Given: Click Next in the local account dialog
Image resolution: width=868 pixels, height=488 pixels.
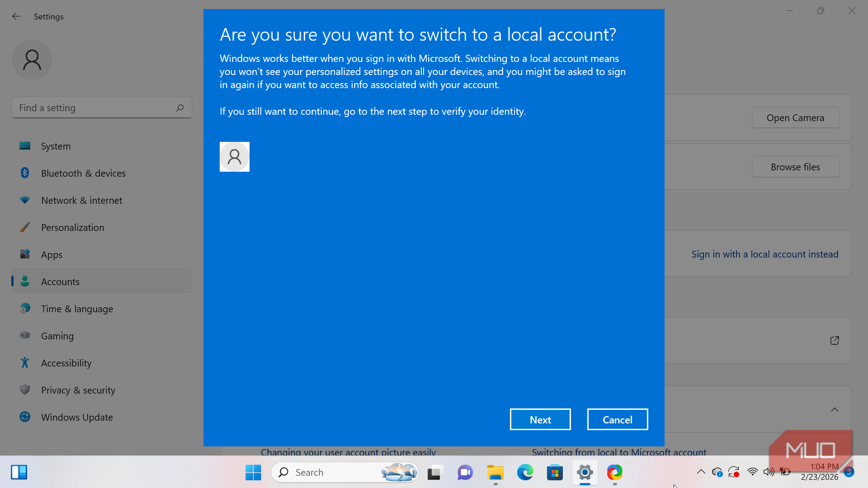Looking at the screenshot, I should pos(540,420).
